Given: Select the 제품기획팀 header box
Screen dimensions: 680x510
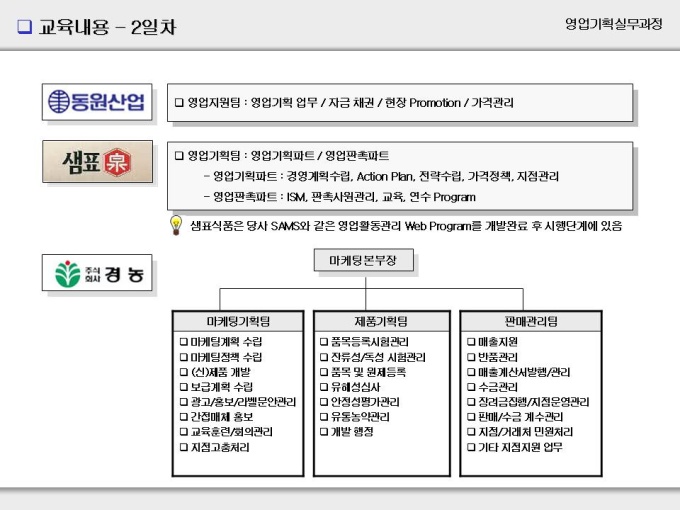Looking at the screenshot, I should 382,321.
